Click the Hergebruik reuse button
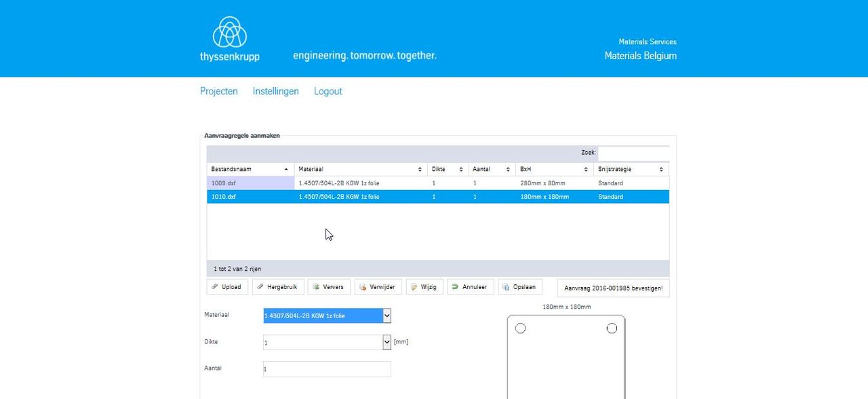868x399 pixels. coord(278,287)
